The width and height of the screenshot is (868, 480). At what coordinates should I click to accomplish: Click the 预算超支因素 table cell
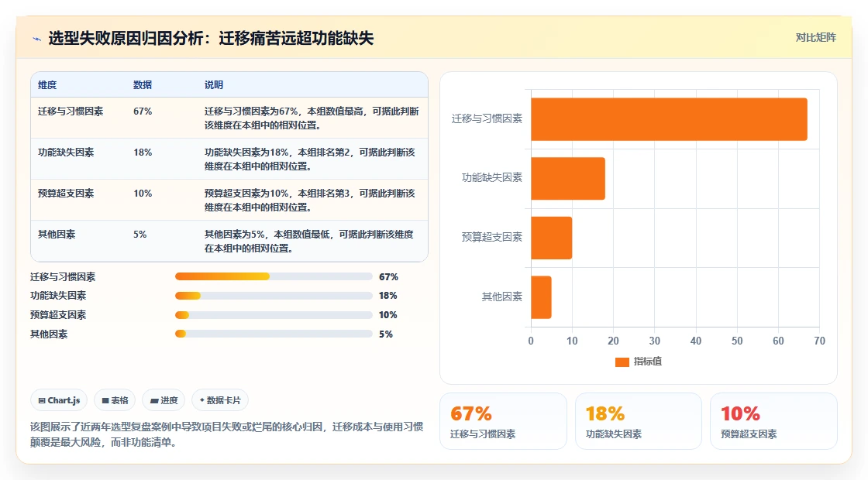[66, 193]
